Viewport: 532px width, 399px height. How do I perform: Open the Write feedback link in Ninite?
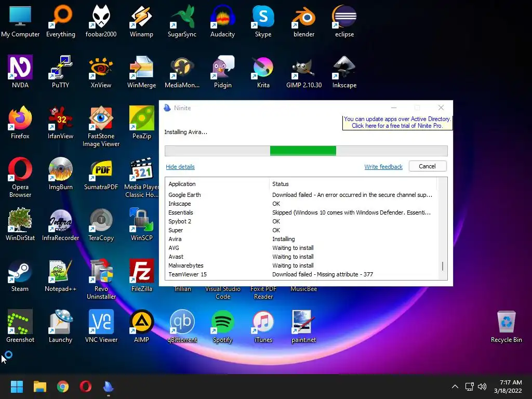pyautogui.click(x=383, y=167)
